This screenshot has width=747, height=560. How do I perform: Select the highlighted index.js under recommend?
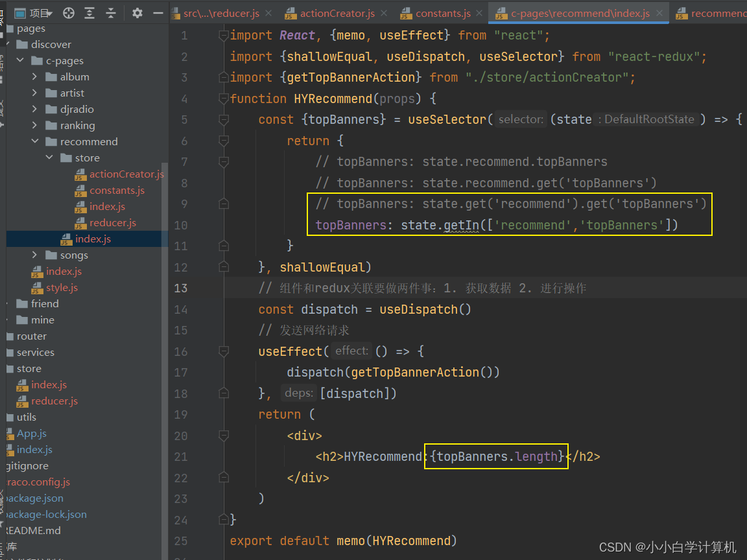(93, 239)
